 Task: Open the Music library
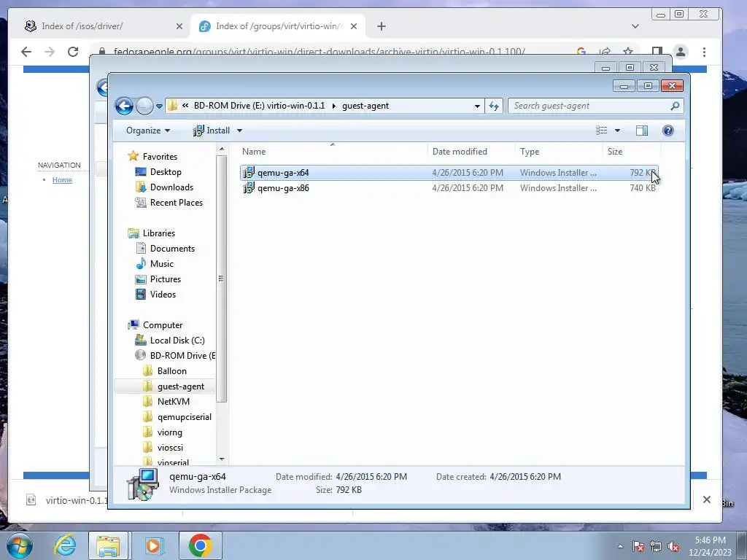[x=161, y=264]
